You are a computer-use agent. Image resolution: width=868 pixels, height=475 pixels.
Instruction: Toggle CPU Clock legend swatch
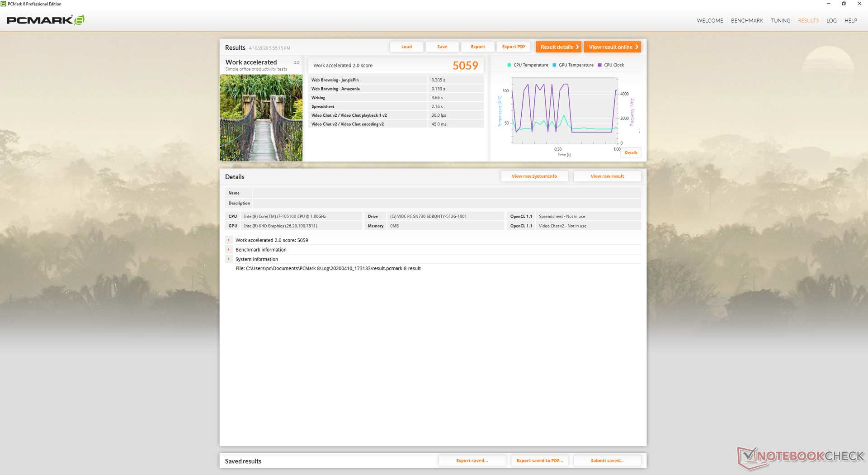point(600,65)
